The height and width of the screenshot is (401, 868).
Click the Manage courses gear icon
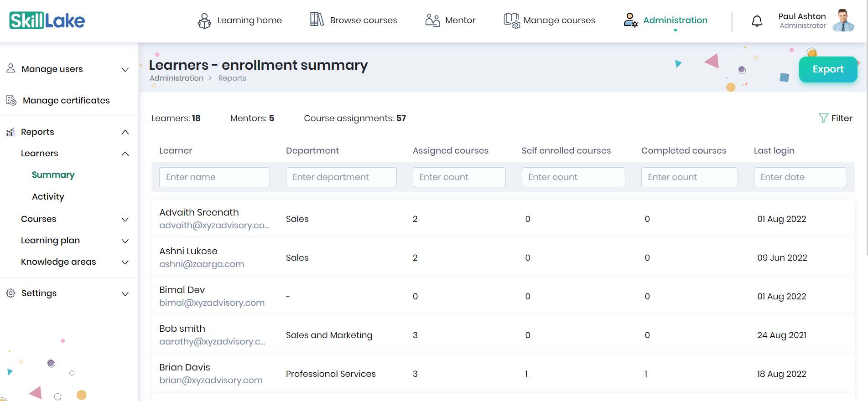coord(511,21)
